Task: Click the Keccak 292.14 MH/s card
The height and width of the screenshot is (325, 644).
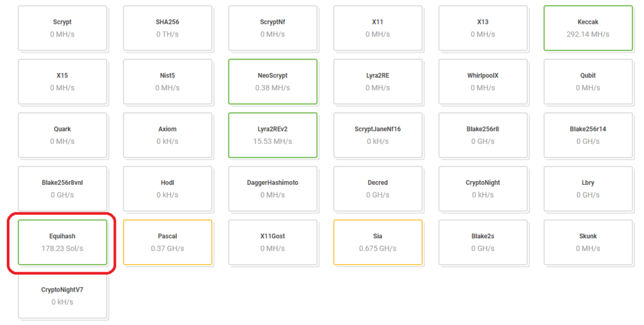Action: click(x=587, y=28)
